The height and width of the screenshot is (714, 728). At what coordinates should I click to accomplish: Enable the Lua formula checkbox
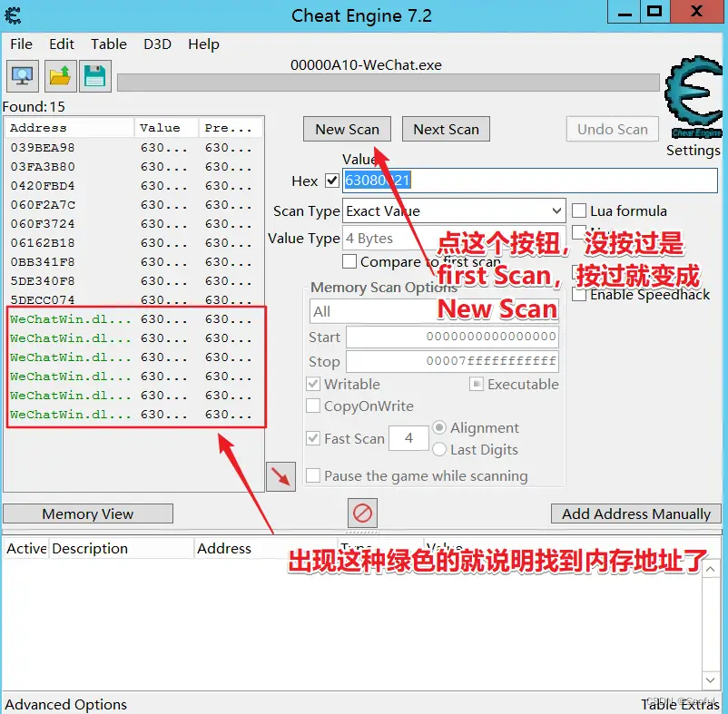coord(579,210)
